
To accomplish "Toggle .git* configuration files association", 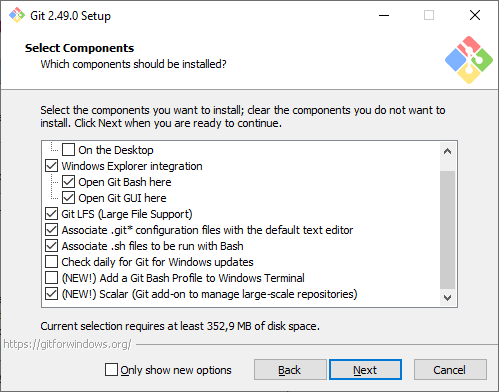I will pyautogui.click(x=51, y=230).
